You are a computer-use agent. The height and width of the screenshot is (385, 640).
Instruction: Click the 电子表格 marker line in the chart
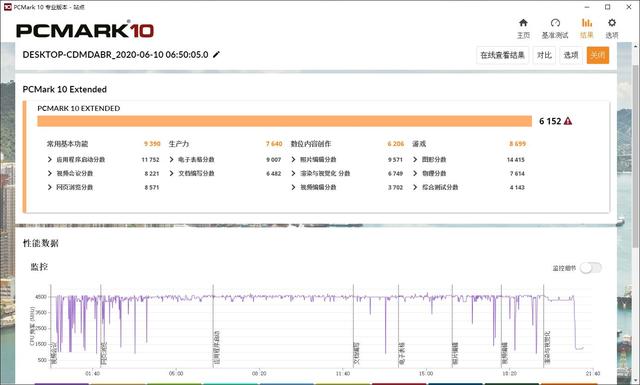click(x=398, y=326)
